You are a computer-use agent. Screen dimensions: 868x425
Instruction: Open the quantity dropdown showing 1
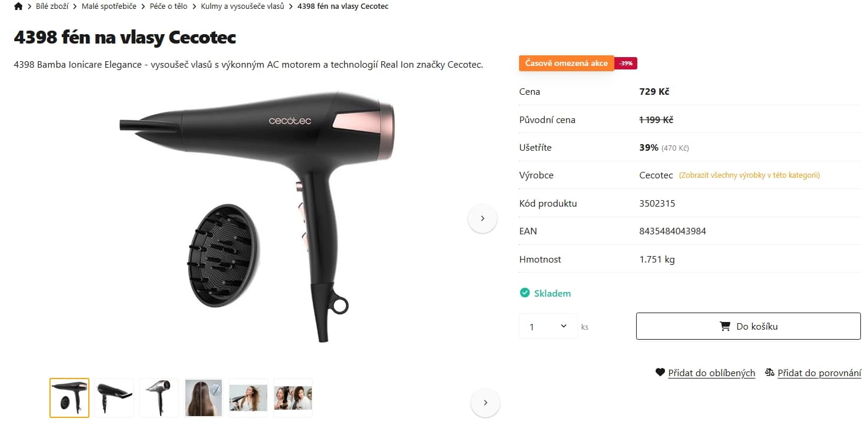pos(548,326)
